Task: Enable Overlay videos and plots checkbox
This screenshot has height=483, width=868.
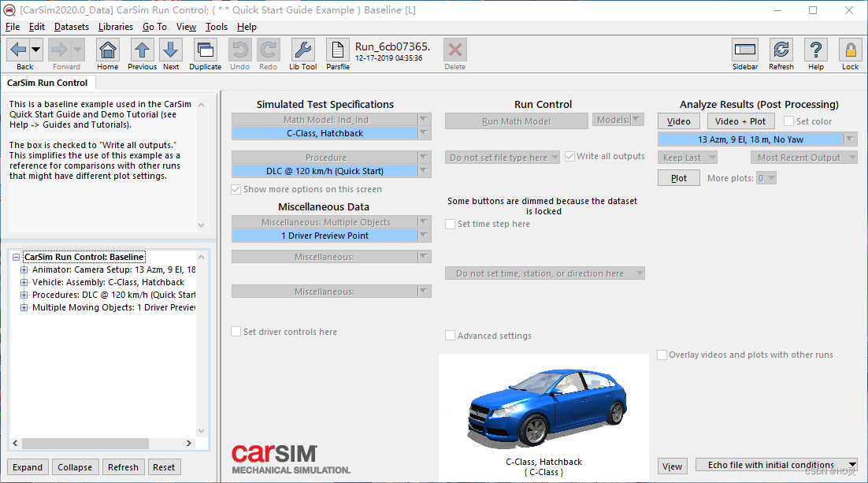Action: (x=662, y=355)
